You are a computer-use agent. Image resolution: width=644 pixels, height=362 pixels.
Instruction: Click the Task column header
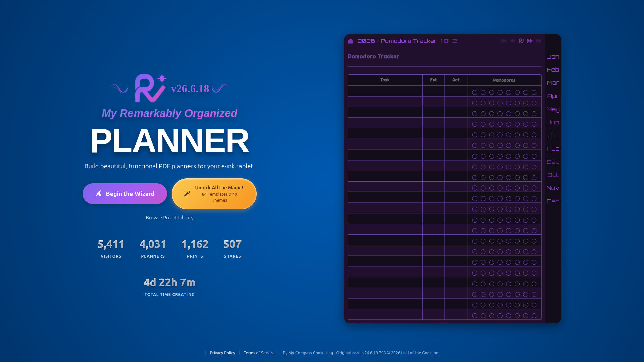coord(385,80)
